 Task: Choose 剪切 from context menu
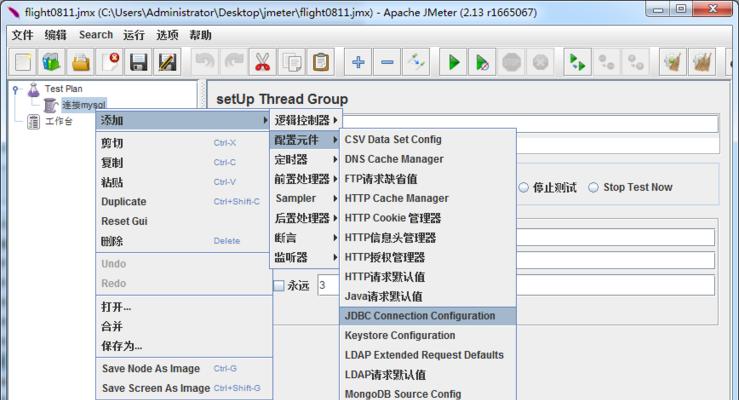coord(183,143)
